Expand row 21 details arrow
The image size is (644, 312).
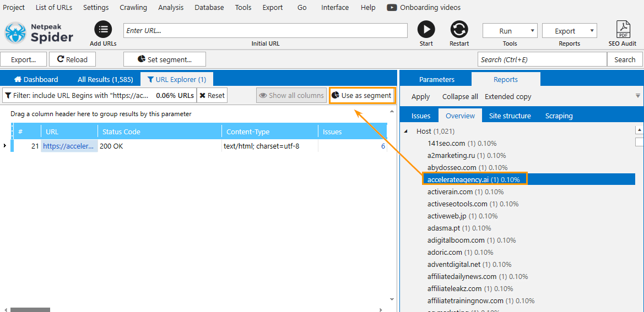point(4,146)
